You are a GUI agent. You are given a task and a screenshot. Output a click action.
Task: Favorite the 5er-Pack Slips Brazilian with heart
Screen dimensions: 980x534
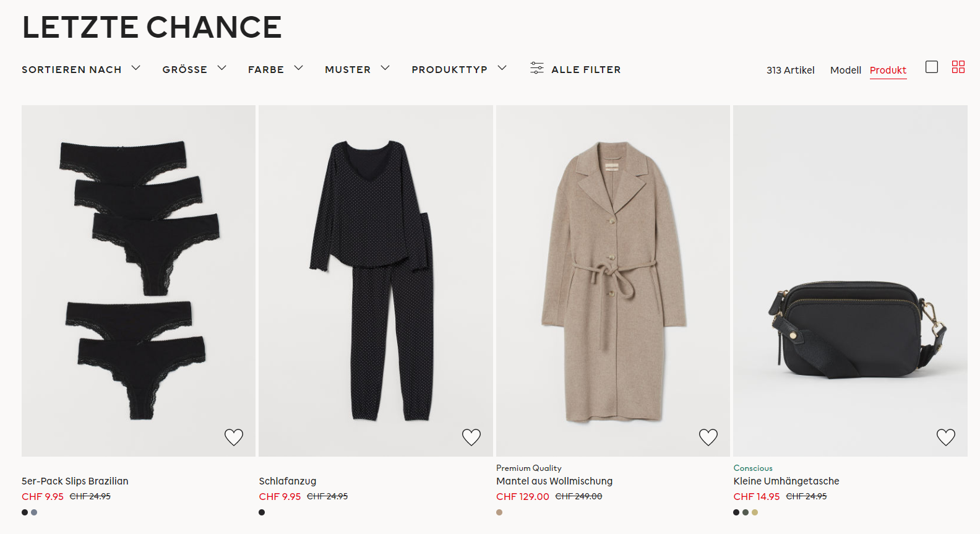234,437
